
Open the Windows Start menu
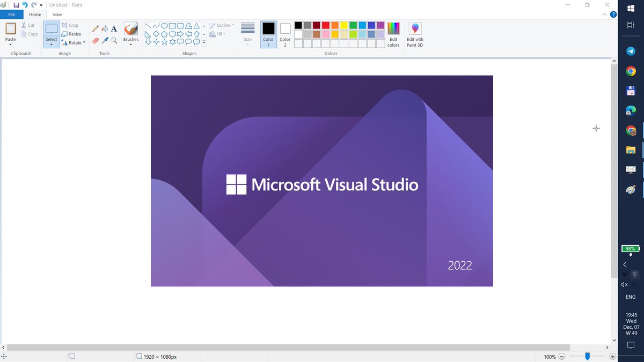631,9
